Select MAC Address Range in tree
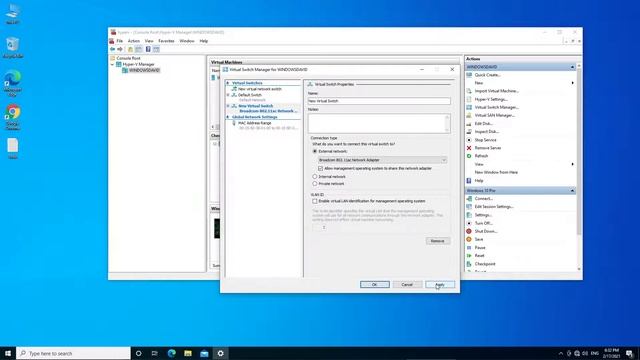This screenshot has height=360, width=640. [x=255, y=123]
